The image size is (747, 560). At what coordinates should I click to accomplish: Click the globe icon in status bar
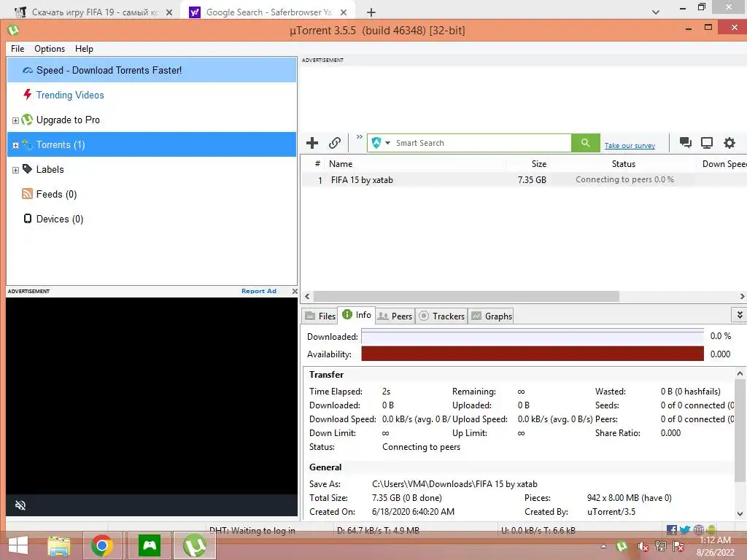click(698, 529)
